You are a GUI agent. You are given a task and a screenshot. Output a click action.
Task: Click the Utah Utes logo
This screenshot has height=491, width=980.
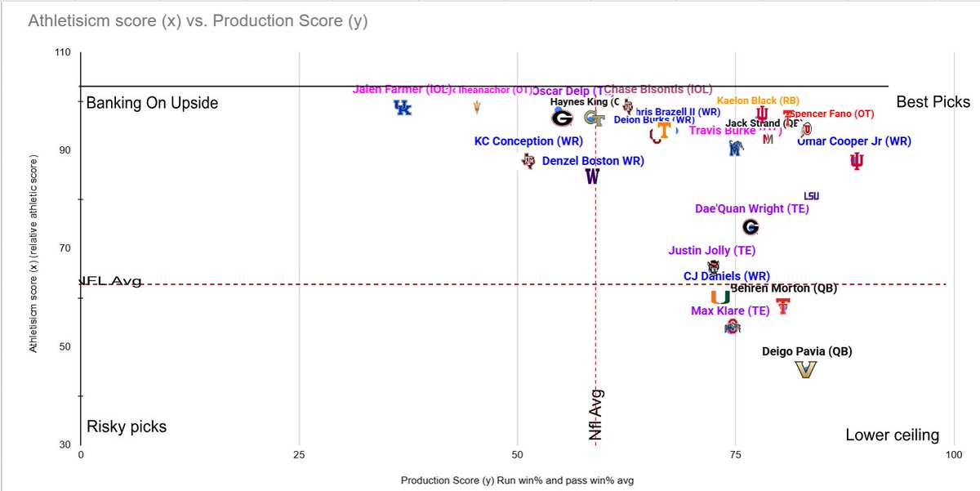tap(806, 129)
